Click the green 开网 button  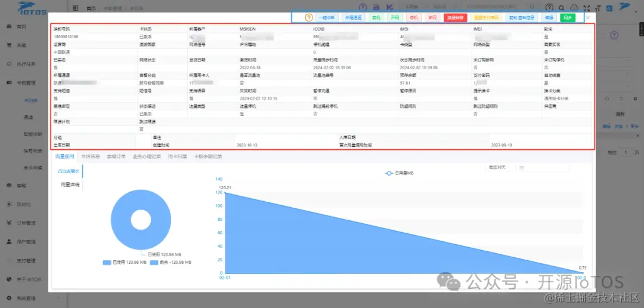click(x=395, y=18)
